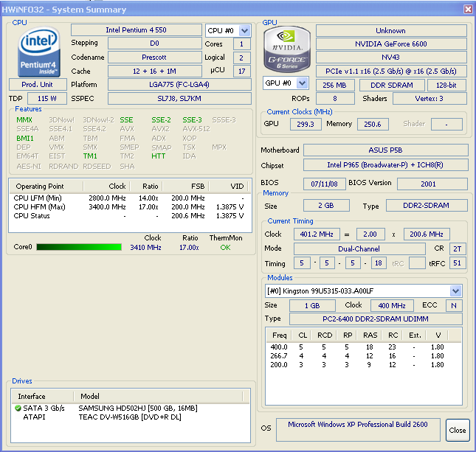Click the 128-bit bus width field
The width and height of the screenshot is (476, 452).
coord(446,86)
